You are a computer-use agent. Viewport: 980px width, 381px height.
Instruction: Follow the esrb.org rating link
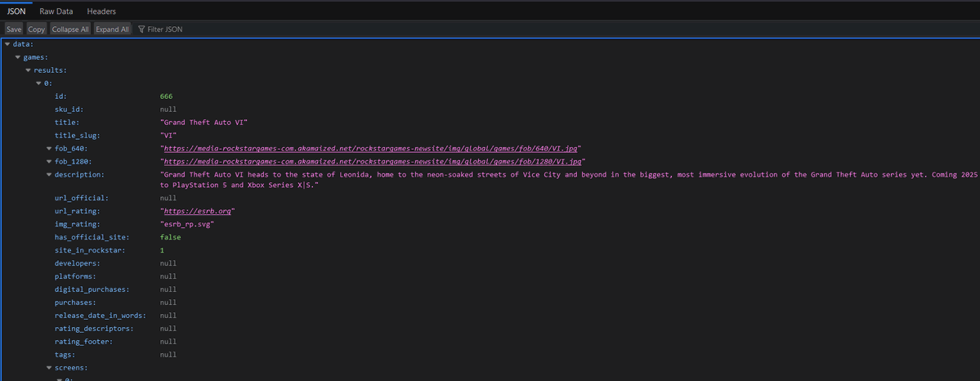tap(199, 211)
